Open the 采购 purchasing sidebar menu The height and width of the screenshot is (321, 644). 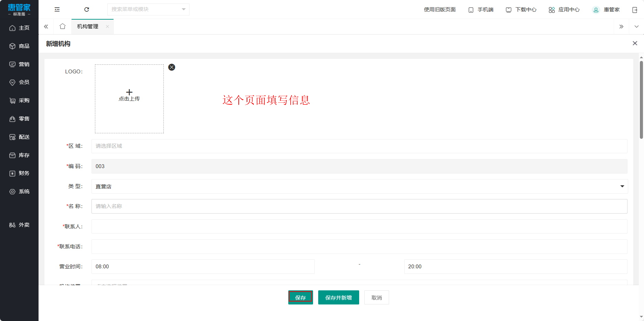click(x=19, y=101)
